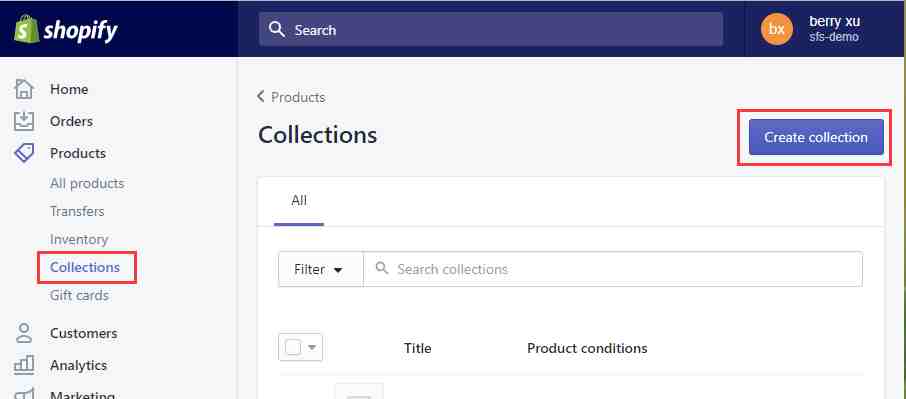Switch to the All tab
The image size is (906, 399).
299,202
